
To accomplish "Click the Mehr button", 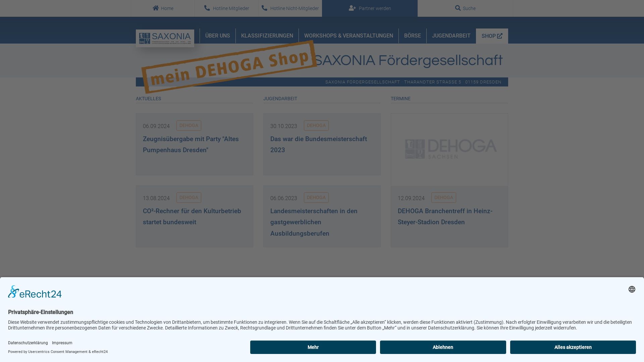I will (313, 347).
